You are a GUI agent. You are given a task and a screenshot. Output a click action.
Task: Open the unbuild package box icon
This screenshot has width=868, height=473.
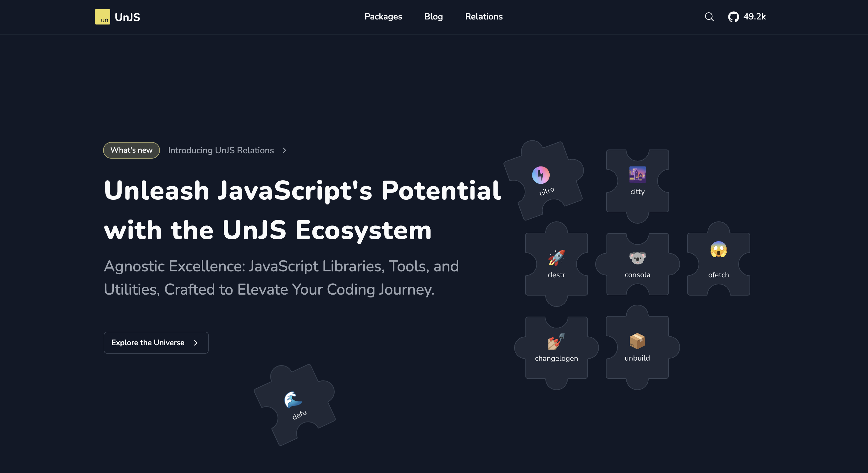(x=637, y=341)
